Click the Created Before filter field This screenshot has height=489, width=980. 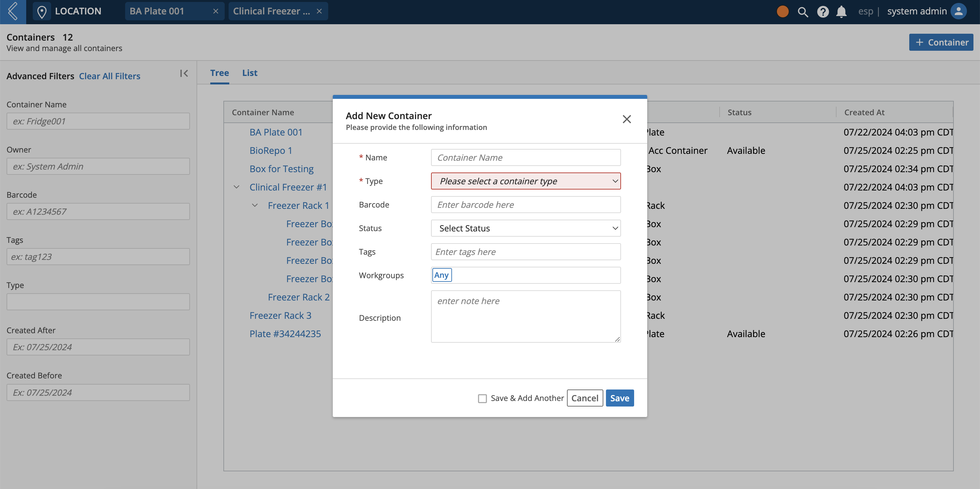coord(98,392)
